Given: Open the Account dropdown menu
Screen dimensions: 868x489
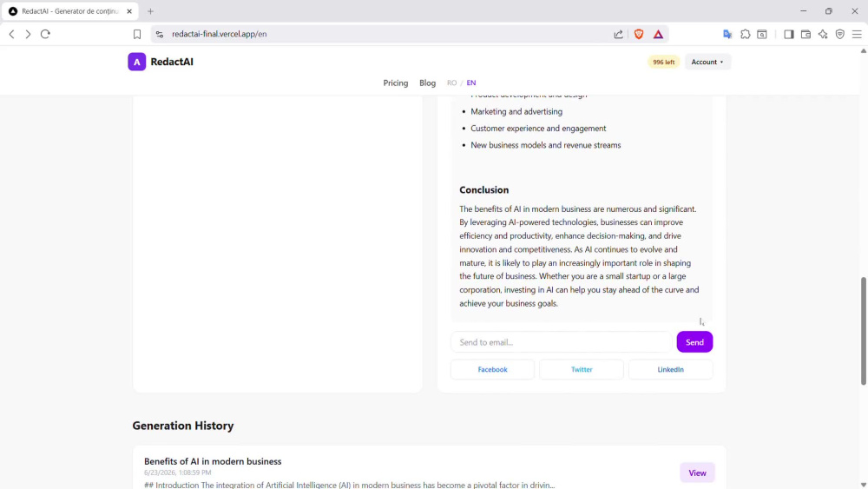Looking at the screenshot, I should click(707, 62).
